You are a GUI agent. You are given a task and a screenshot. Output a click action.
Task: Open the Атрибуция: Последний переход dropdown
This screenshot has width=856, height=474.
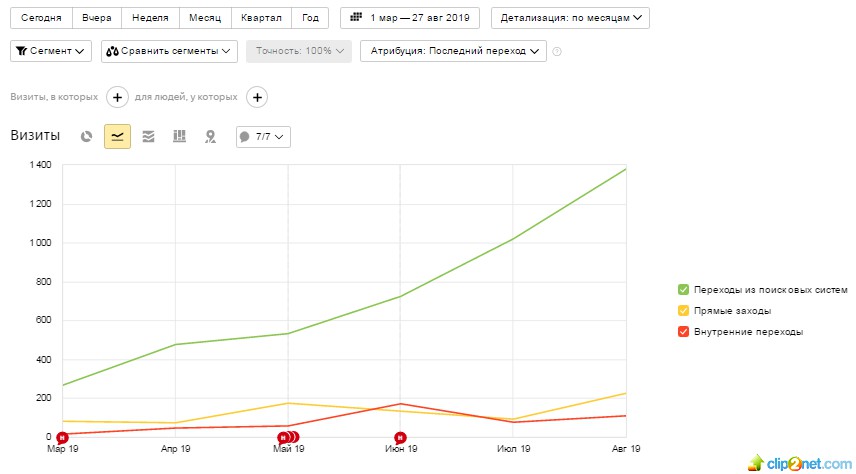pos(454,50)
